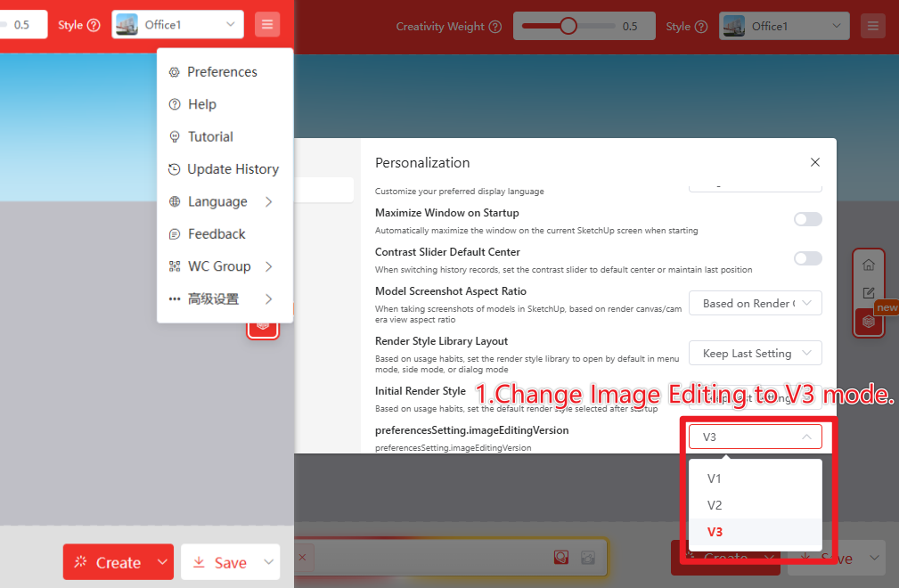
Task: Click the Save button on left
Action: [220, 562]
